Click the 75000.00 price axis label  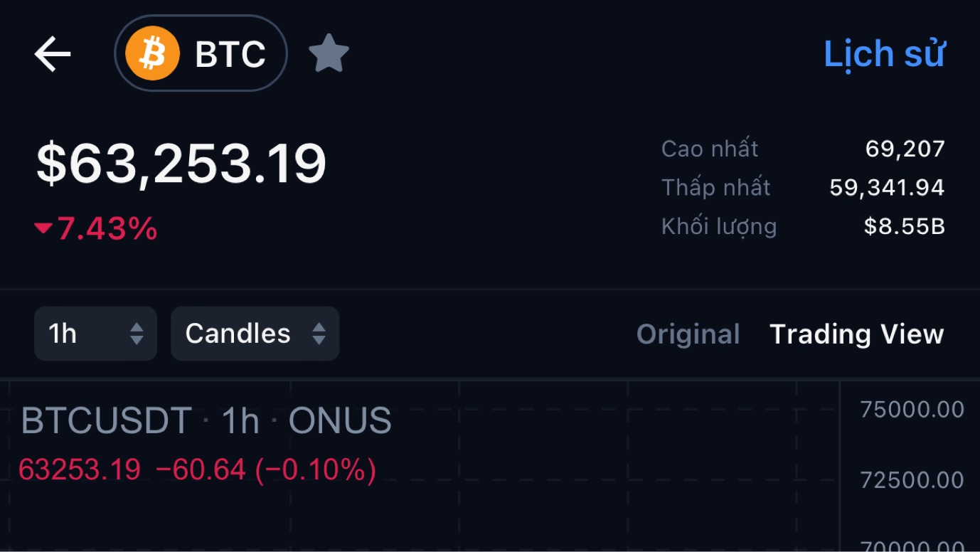[x=912, y=410]
